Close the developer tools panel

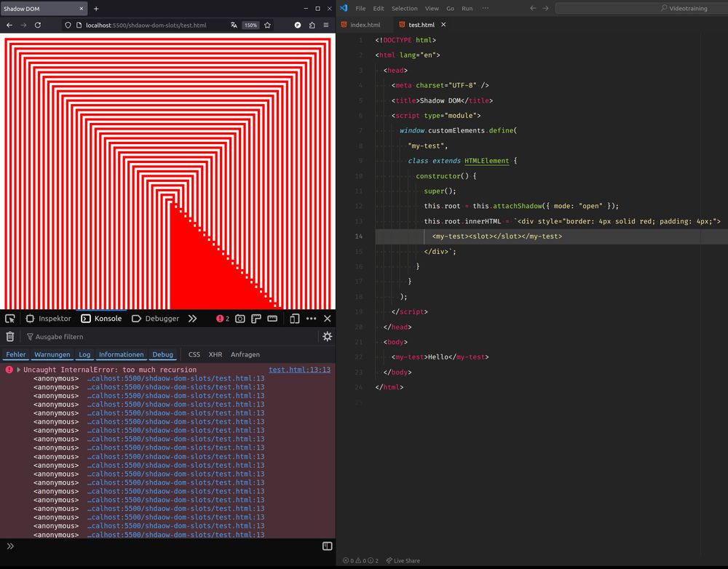point(328,319)
